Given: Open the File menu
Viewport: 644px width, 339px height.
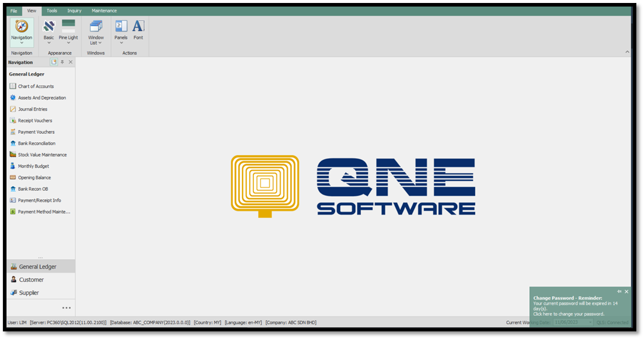Looking at the screenshot, I should point(14,11).
